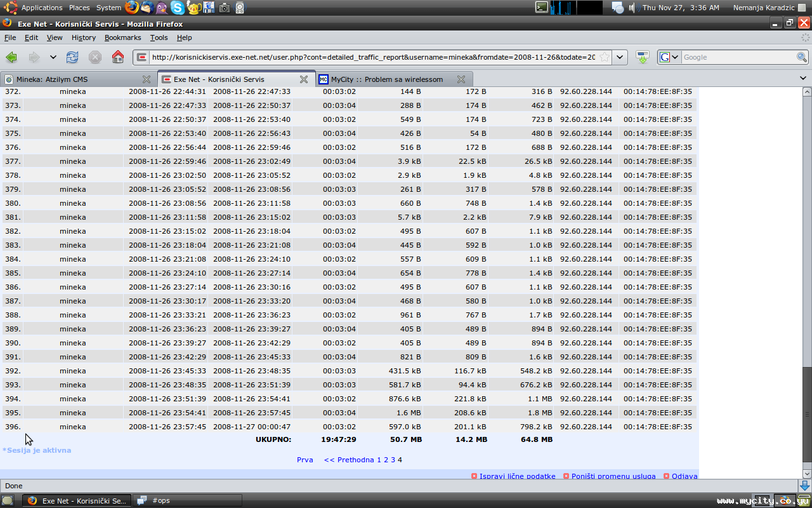The height and width of the screenshot is (508, 812).
Task: Click the page vertical scrollbar thumb
Action: [807, 414]
